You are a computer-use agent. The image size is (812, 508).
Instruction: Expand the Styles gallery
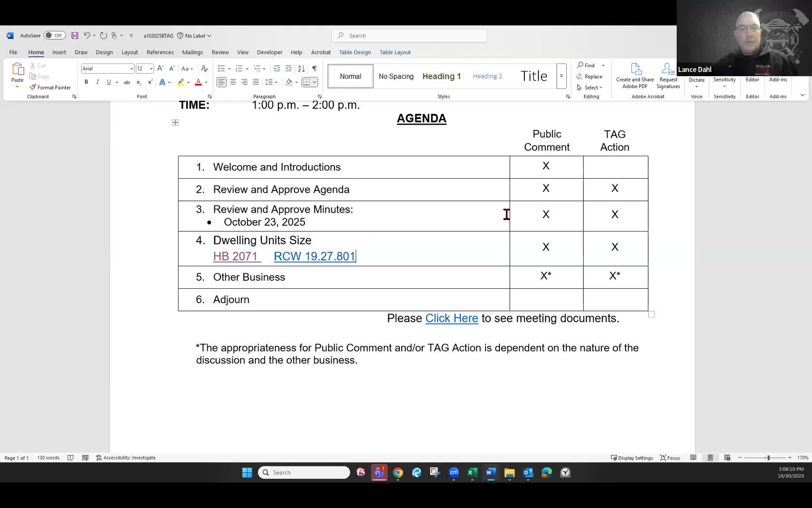tap(561, 76)
